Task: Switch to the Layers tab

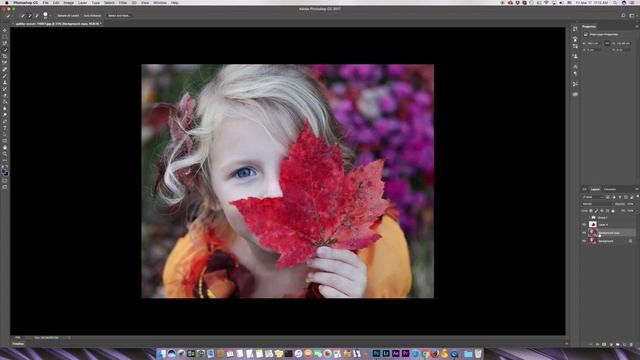Action: pos(596,189)
